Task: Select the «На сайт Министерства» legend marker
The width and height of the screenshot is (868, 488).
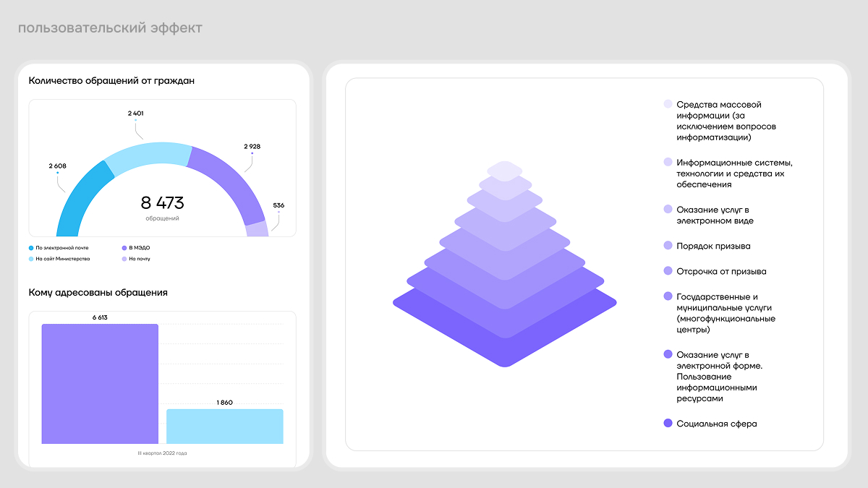Action: click(31, 259)
